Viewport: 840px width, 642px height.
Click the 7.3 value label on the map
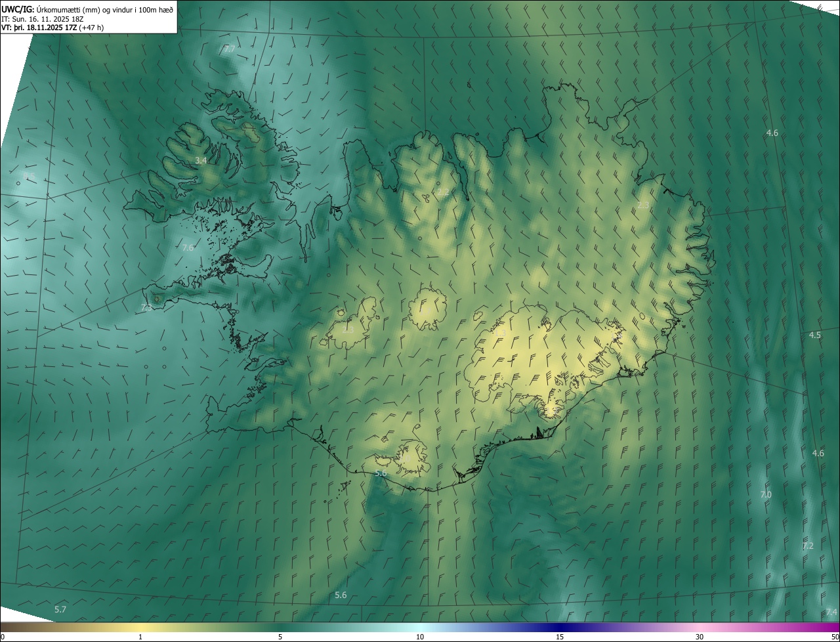pyautogui.click(x=146, y=307)
